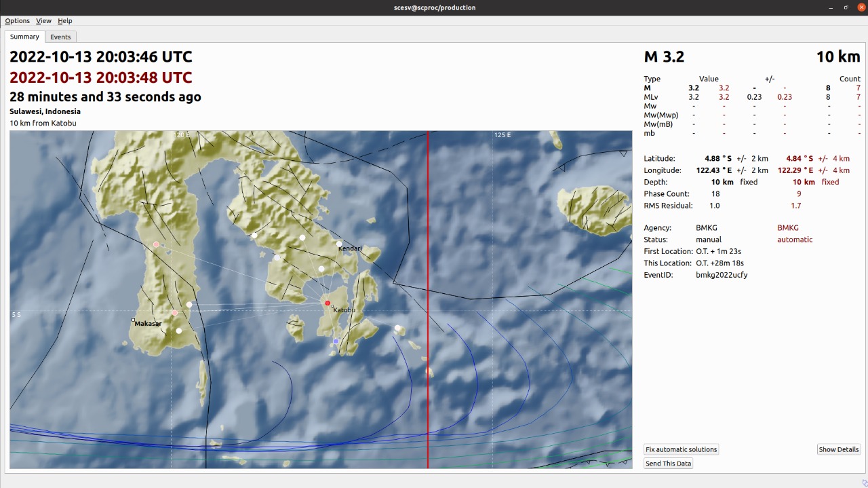Click the Makasar city square marker

click(x=134, y=320)
